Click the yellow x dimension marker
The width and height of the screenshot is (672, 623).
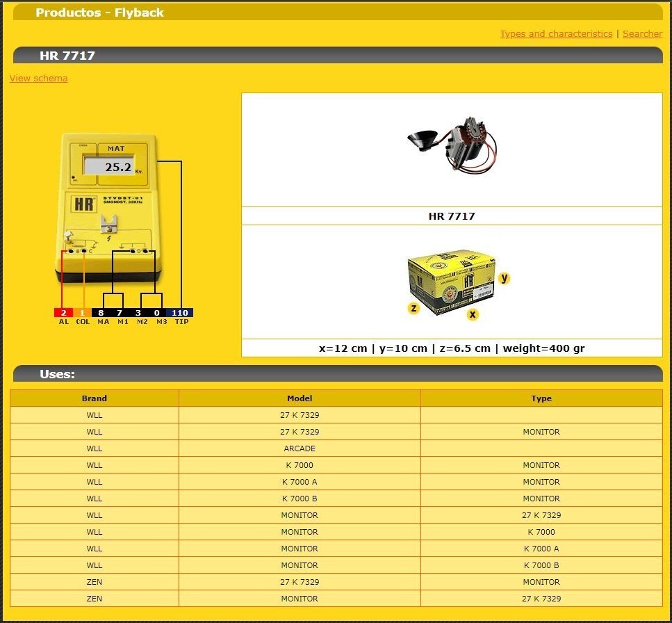click(473, 314)
